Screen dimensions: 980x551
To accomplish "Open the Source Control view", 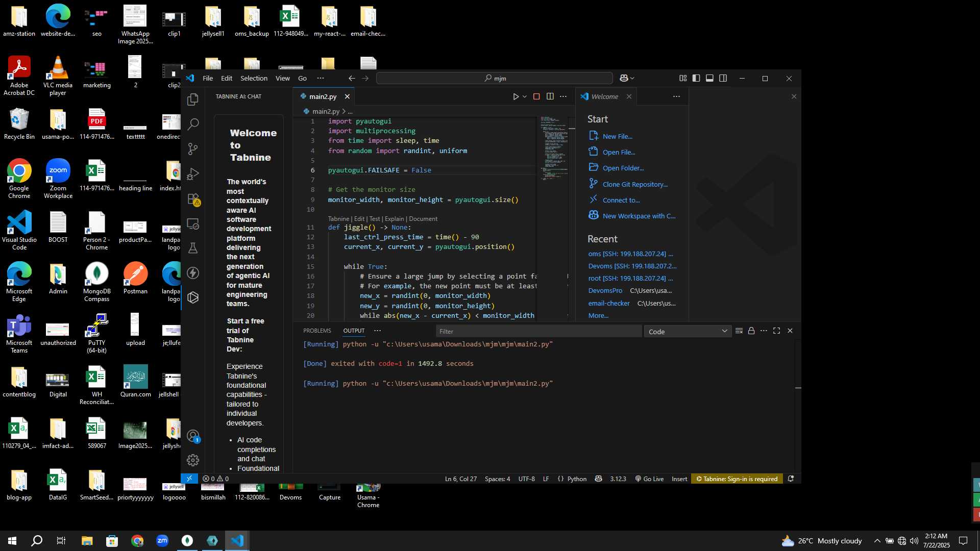I will [x=193, y=148].
